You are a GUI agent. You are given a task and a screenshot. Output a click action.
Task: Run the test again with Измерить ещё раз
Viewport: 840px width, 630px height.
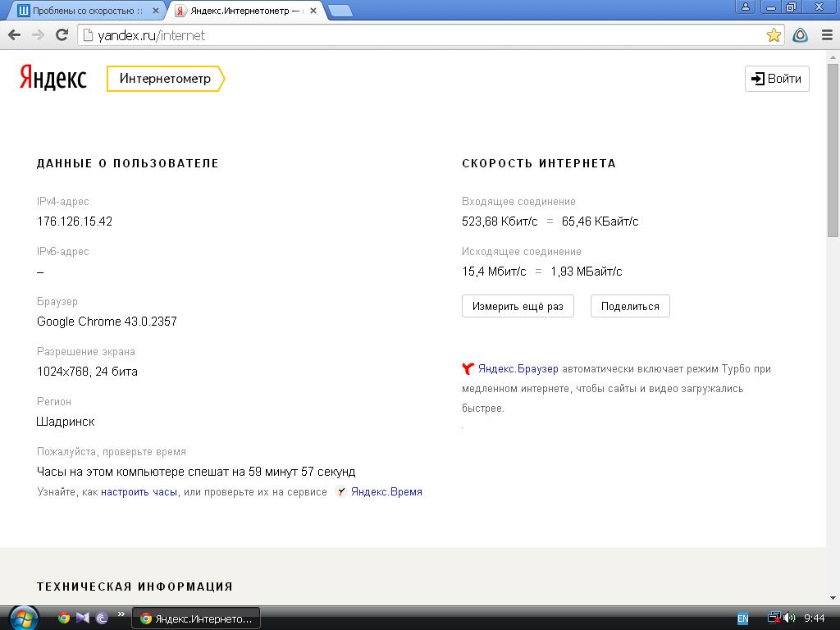pyautogui.click(x=518, y=307)
